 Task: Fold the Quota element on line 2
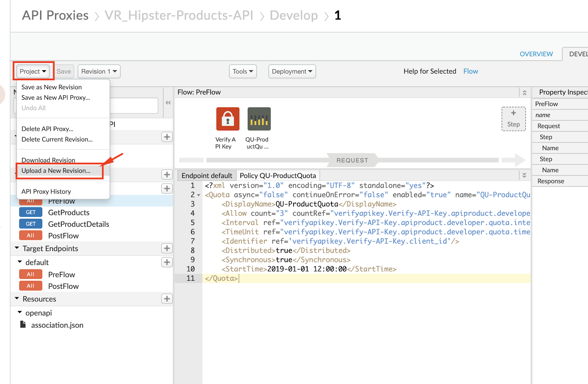click(x=198, y=195)
